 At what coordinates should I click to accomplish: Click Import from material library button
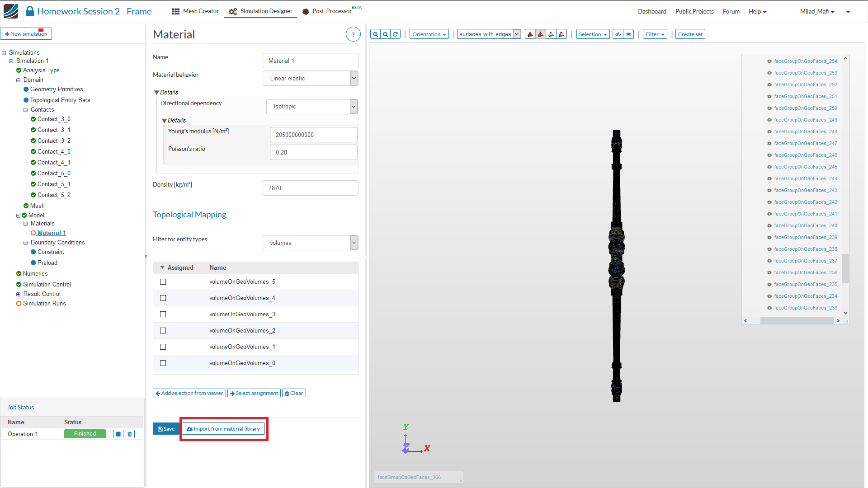click(x=223, y=429)
